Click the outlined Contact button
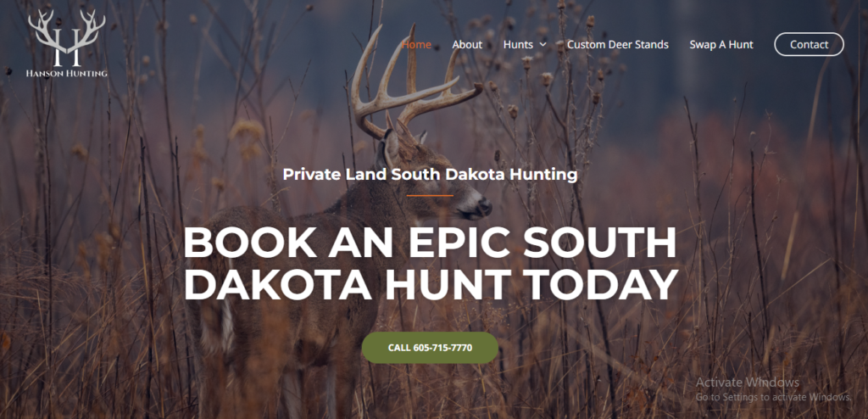 coord(809,44)
